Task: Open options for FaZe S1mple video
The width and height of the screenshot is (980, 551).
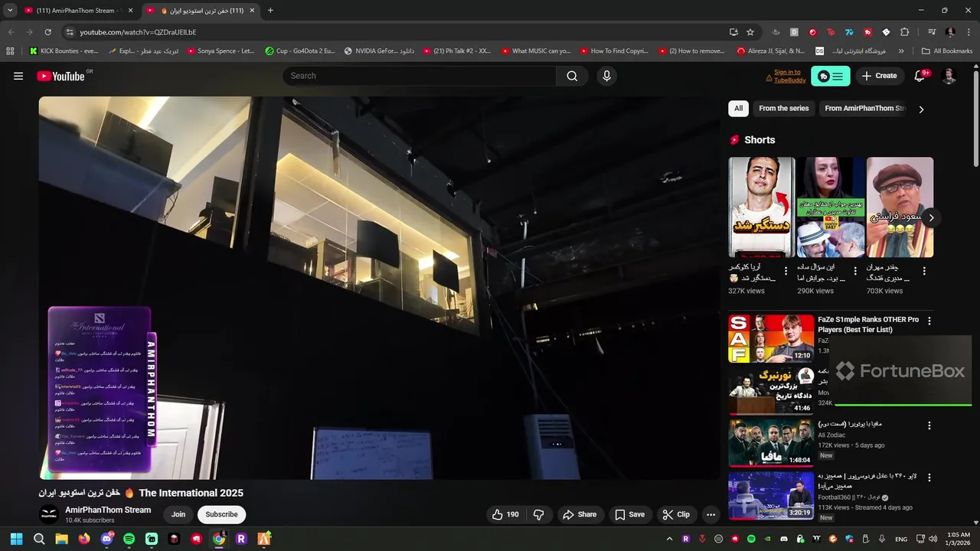Action: 929,321
